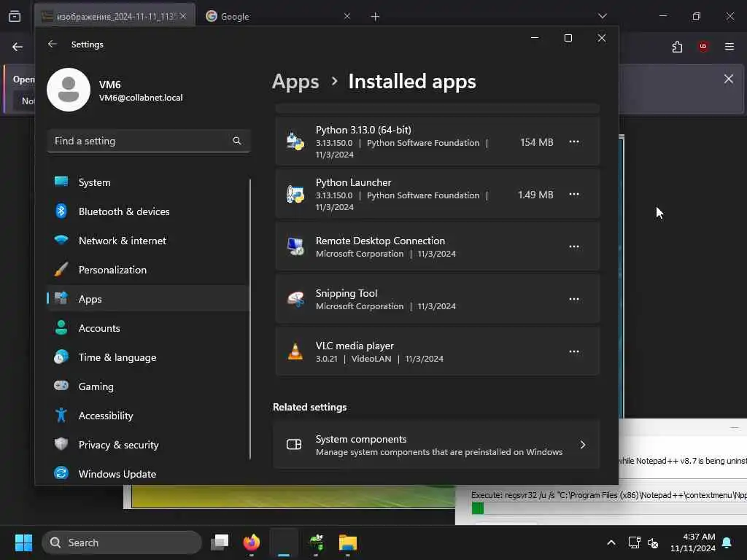Open File Explorer from the taskbar
Image resolution: width=747 pixels, height=560 pixels.
point(348,542)
